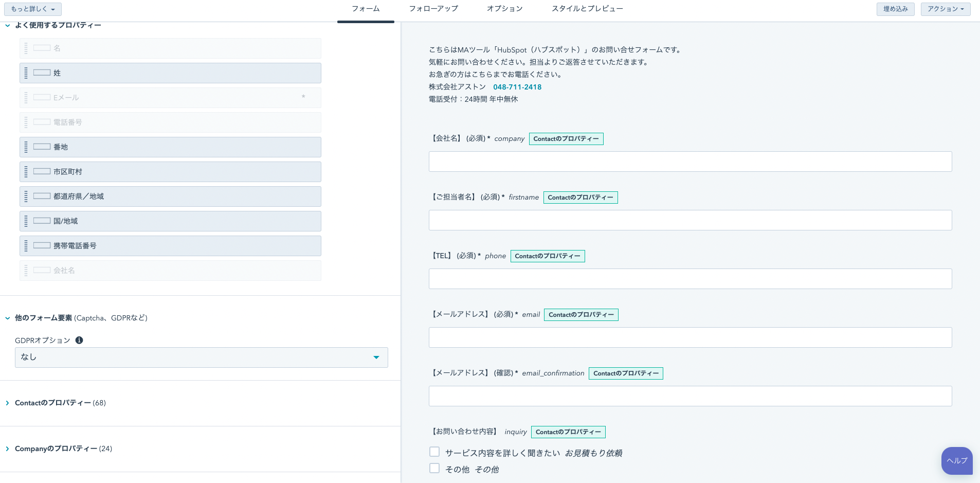Check the その他 checkbox

[434, 468]
